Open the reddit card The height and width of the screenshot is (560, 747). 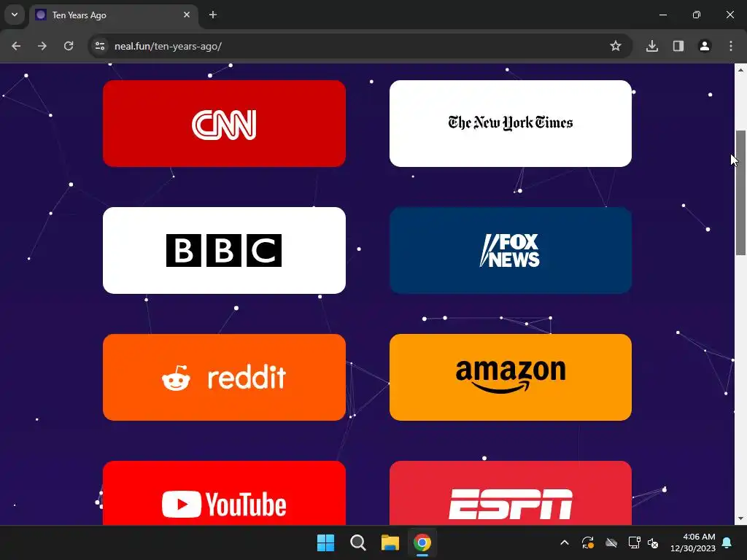click(224, 377)
